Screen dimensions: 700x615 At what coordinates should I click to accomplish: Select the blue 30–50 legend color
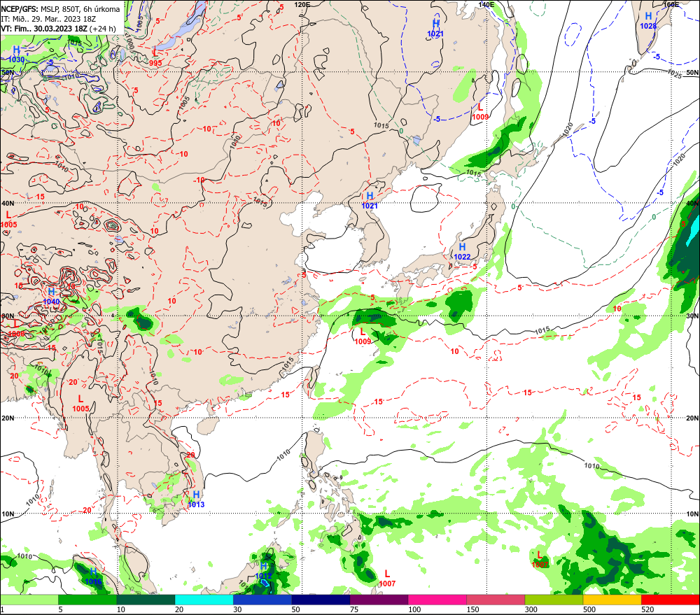pyautogui.click(x=262, y=600)
